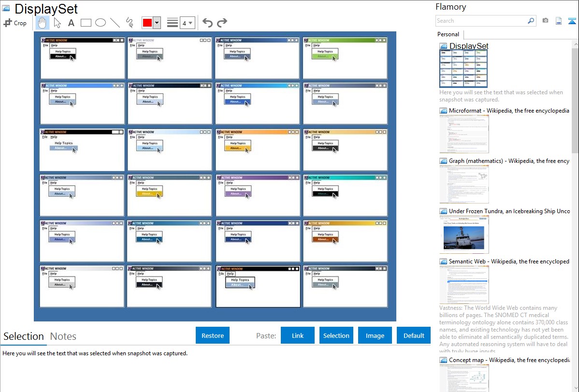Activate the hand pan tool
The height and width of the screenshot is (392, 579).
point(43,23)
